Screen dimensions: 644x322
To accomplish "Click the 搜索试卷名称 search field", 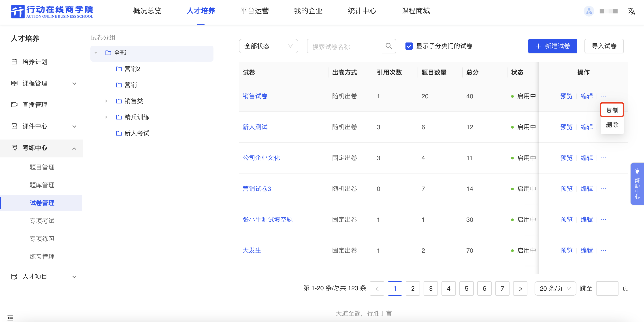I will 344,46.
